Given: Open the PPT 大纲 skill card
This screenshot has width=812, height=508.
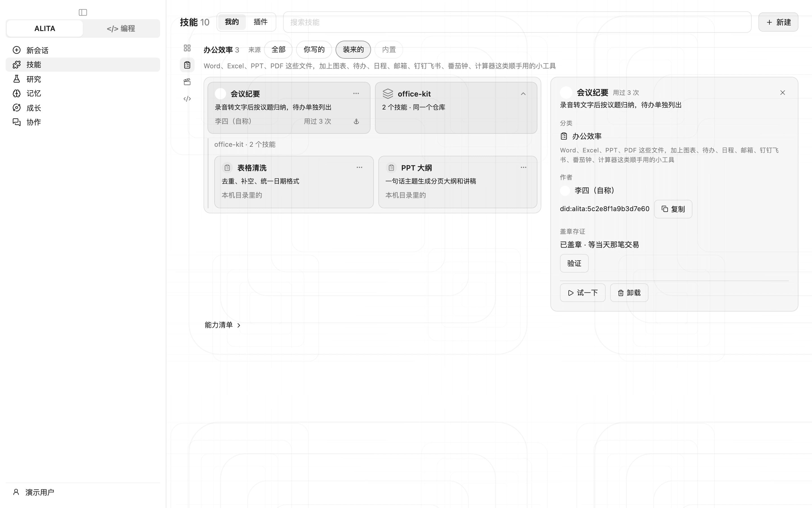Looking at the screenshot, I should 458,182.
